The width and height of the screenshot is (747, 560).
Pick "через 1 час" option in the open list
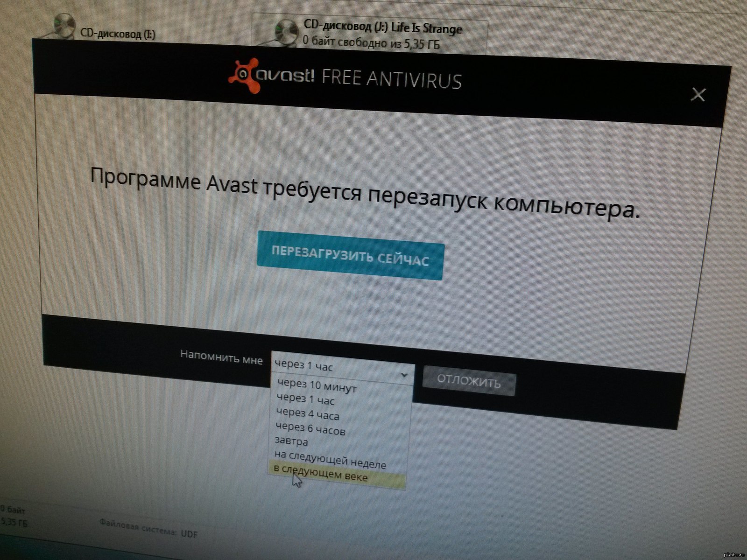tap(306, 400)
